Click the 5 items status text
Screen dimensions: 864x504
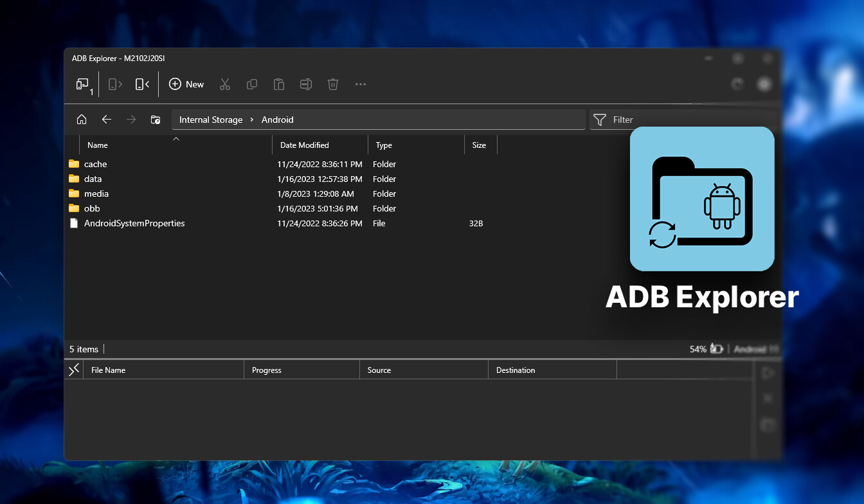pyautogui.click(x=84, y=349)
